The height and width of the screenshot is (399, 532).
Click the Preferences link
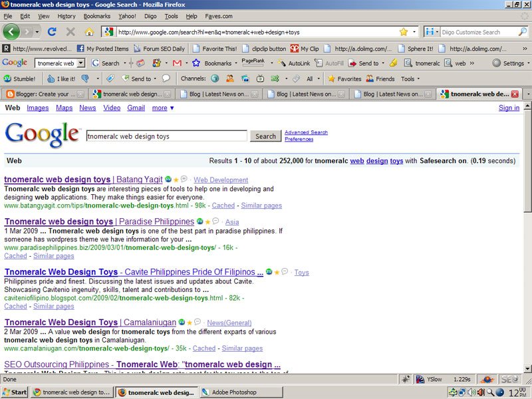click(x=299, y=139)
